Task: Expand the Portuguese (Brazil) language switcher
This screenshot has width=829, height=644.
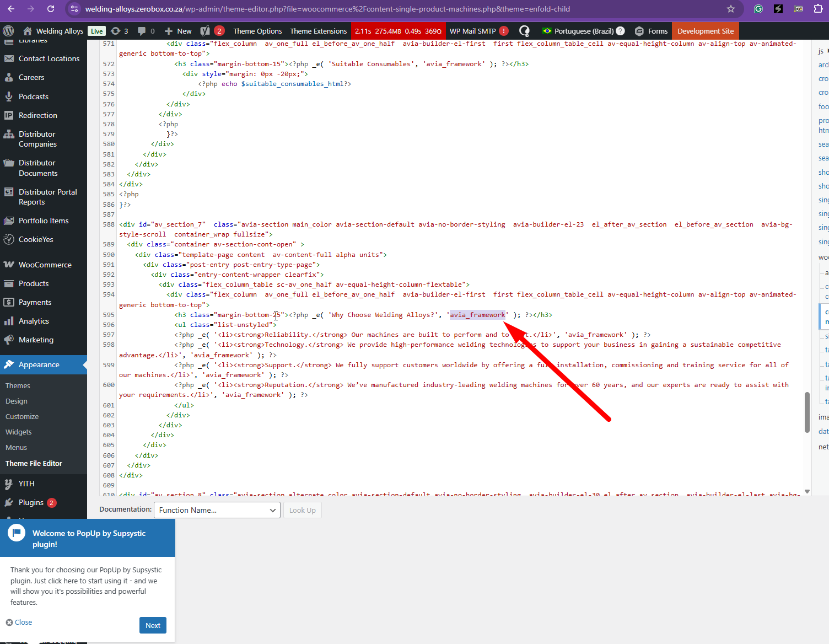Action: (578, 31)
